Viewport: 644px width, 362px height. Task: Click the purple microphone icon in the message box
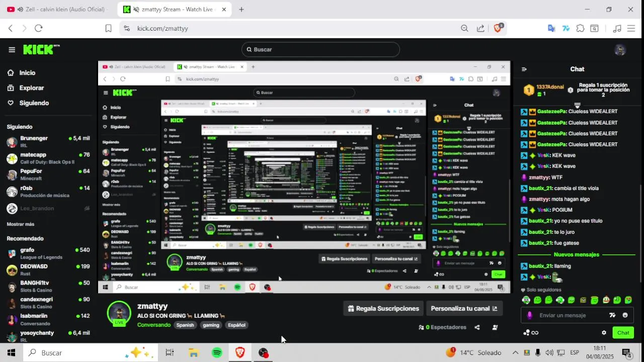529,315
